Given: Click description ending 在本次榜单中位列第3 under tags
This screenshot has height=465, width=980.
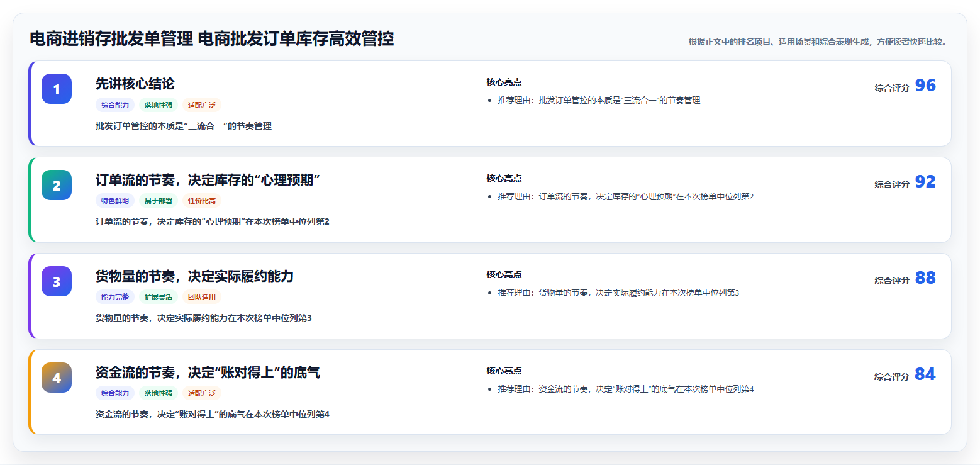Looking at the screenshot, I should click(x=204, y=318).
